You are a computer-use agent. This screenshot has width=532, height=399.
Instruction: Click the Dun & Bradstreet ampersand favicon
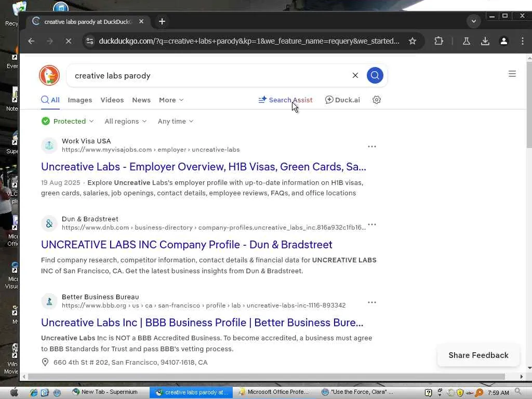pyautogui.click(x=49, y=223)
